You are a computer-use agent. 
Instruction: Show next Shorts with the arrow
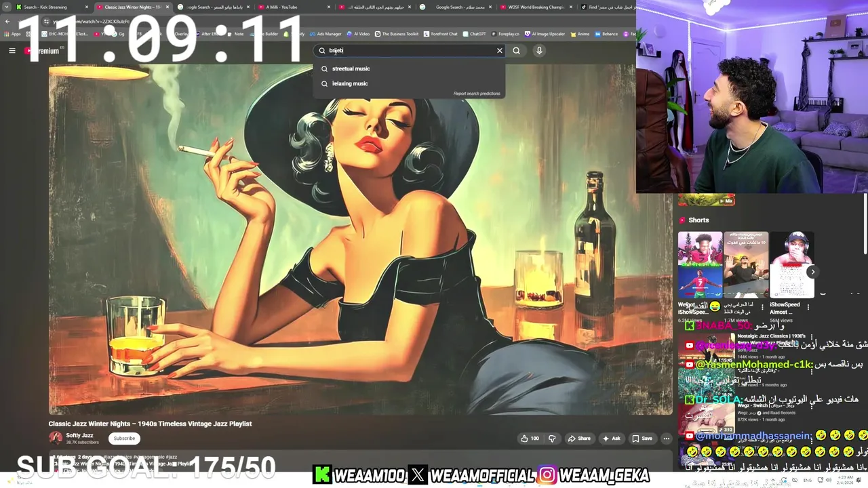(x=812, y=272)
